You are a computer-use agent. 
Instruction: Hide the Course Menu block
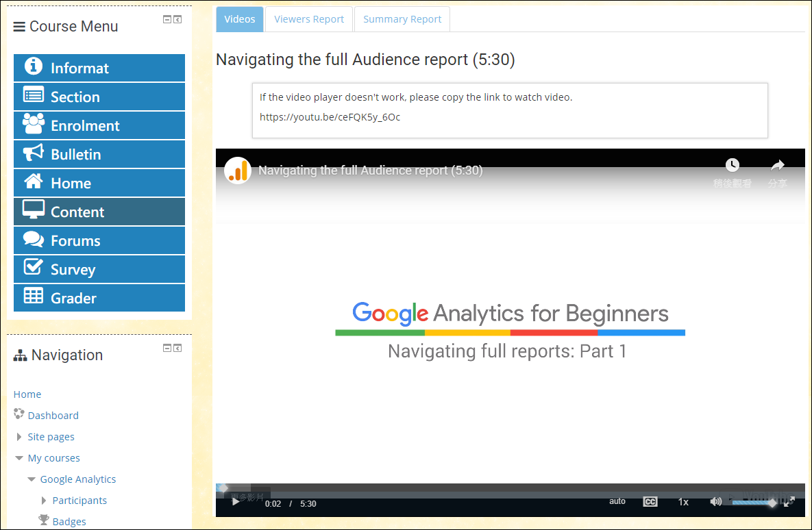coord(167,20)
